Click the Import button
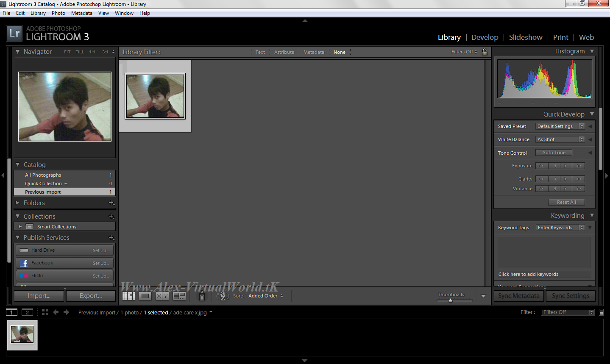Screen dimensions: 610x364 [39, 296]
